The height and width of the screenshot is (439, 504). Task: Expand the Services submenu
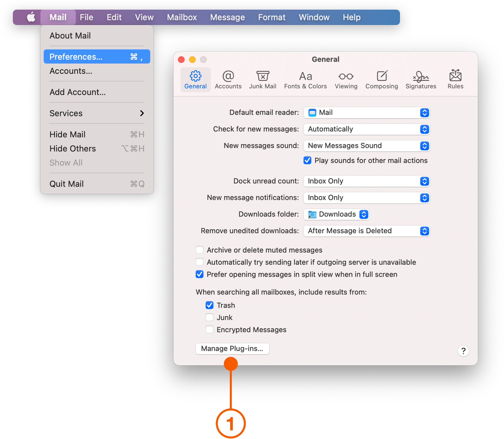97,113
